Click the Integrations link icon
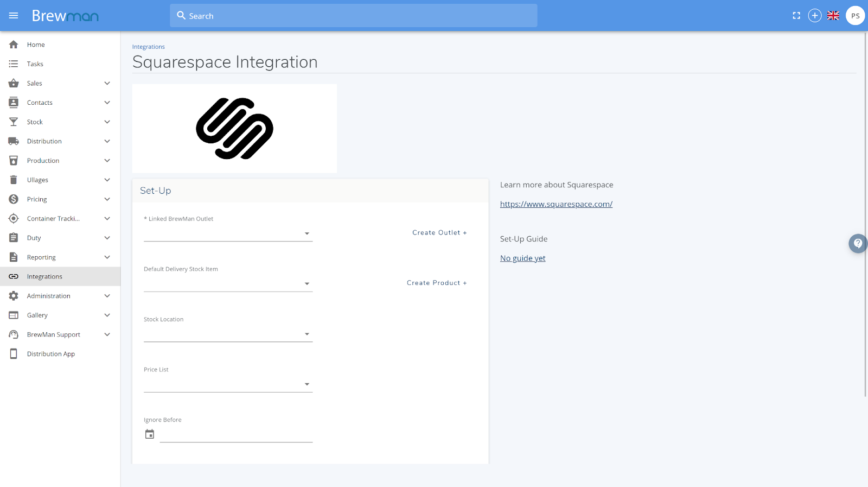The height and width of the screenshot is (487, 868). click(14, 276)
